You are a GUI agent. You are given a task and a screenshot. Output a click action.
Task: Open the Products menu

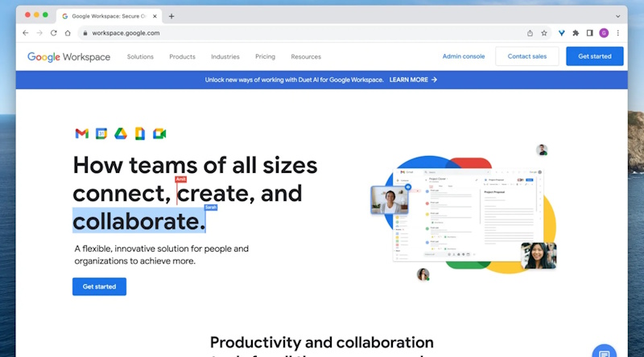click(183, 56)
